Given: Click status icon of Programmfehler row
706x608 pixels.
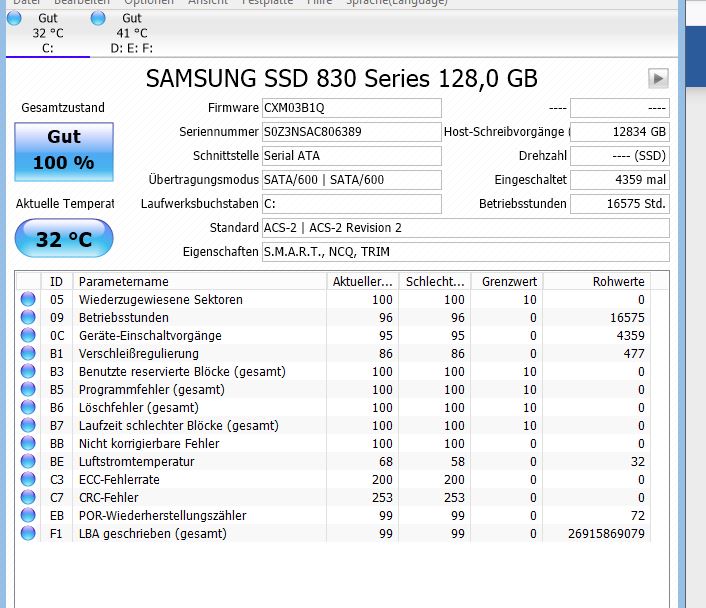Looking at the screenshot, I should pos(28,389).
